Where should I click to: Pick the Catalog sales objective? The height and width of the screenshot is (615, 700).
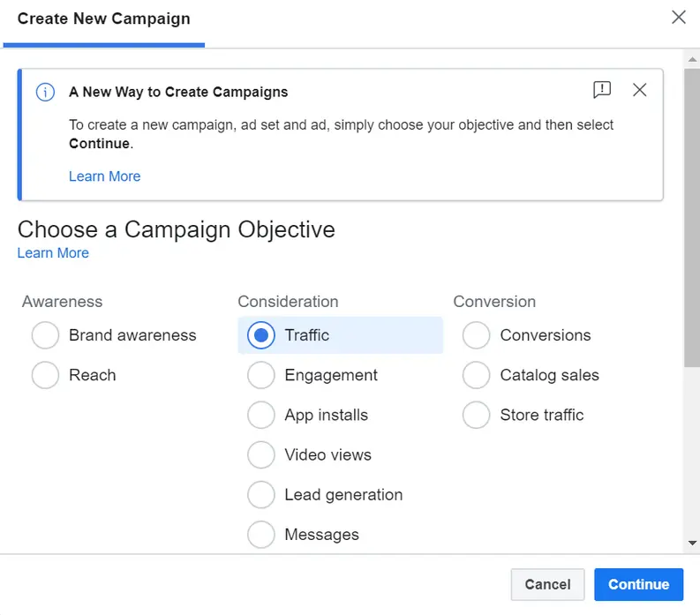477,375
